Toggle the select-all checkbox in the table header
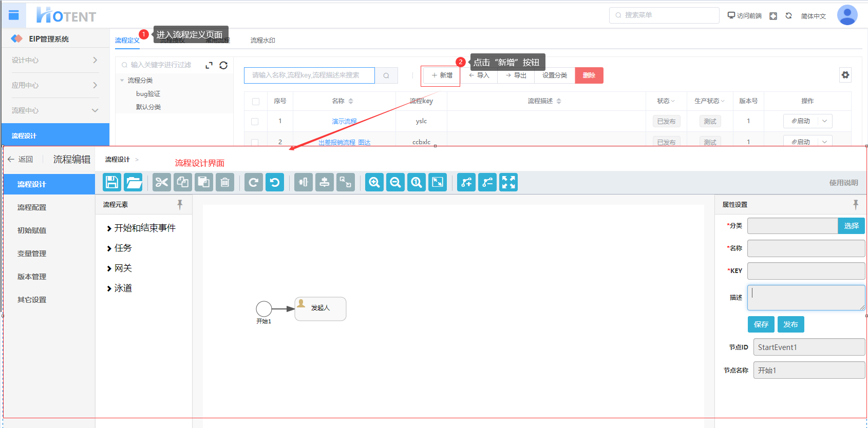This screenshot has width=868, height=428. [x=256, y=101]
